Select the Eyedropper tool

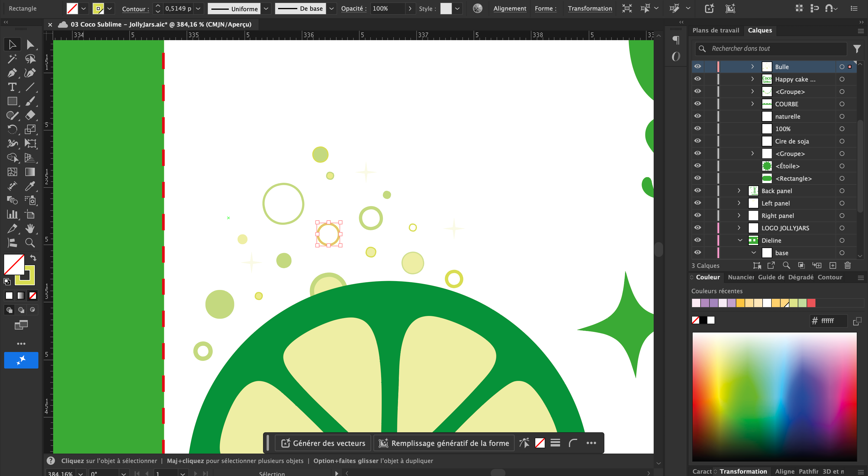click(30, 186)
